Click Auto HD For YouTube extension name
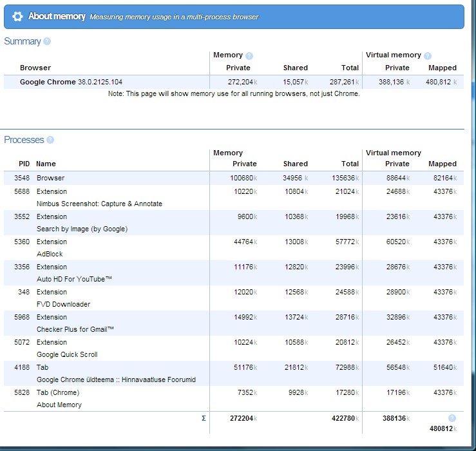 (x=74, y=279)
